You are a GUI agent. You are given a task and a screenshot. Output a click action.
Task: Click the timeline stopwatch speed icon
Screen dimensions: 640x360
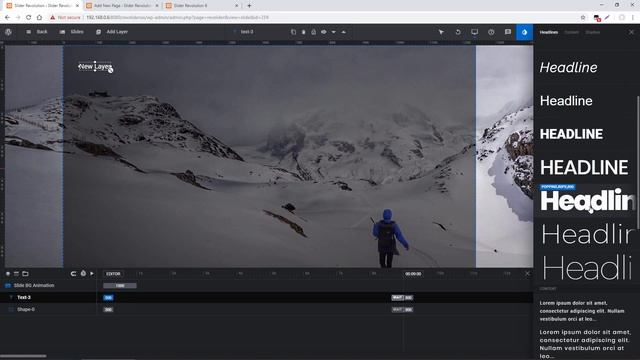pos(83,273)
